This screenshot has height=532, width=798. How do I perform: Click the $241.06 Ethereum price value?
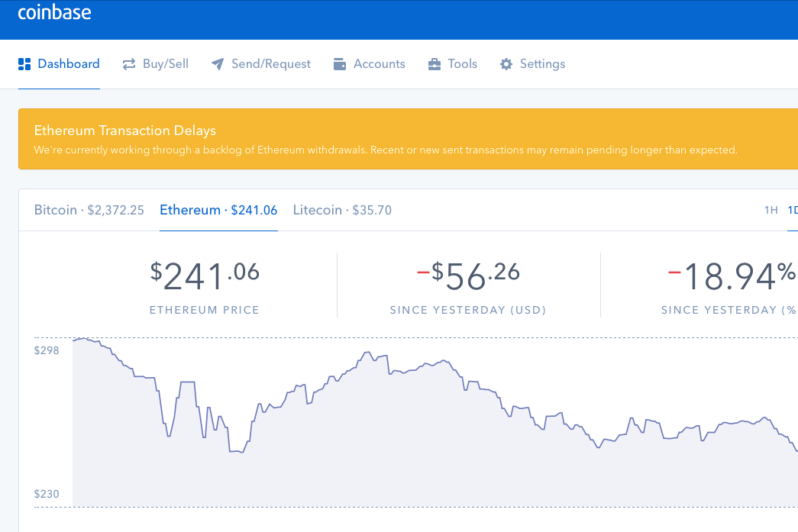[205, 276]
